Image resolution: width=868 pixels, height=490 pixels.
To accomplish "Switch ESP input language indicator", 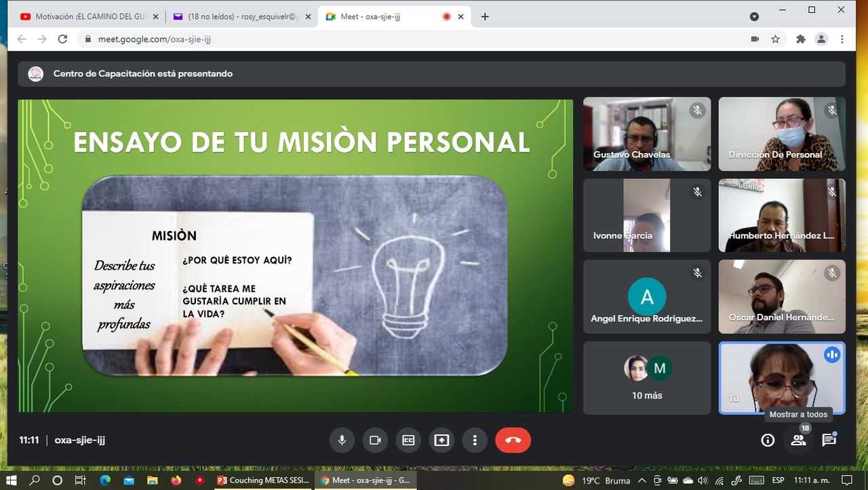I will [778, 481].
